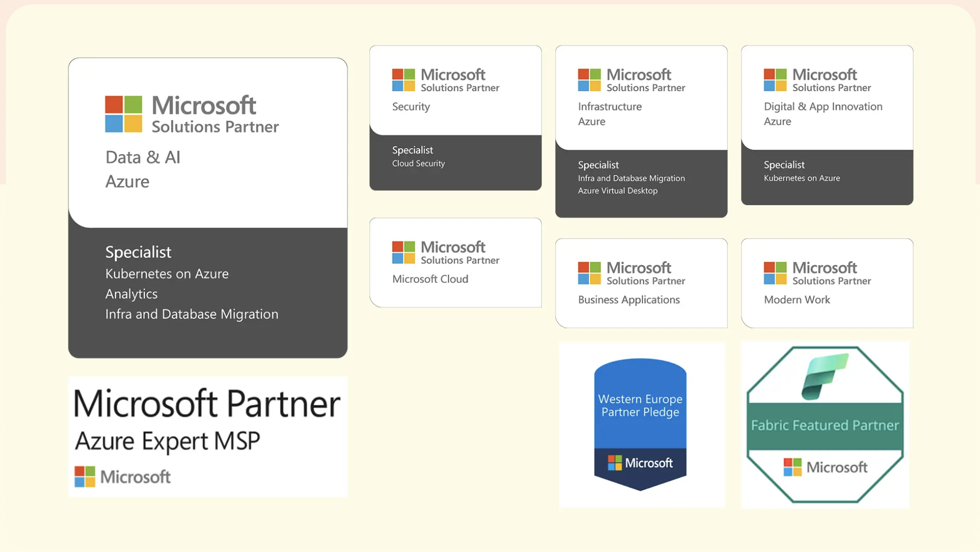980x552 pixels.
Task: Click Microsoft logo on Business Applications badge
Action: 589,273
